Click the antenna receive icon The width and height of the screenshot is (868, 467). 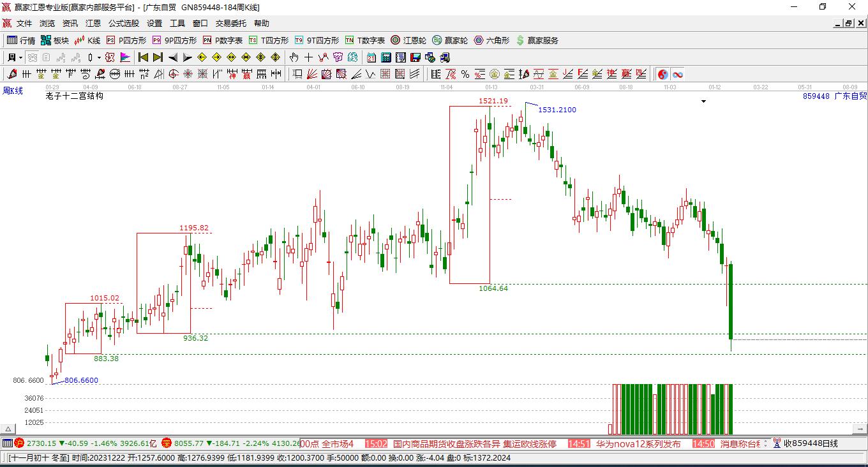(x=777, y=443)
